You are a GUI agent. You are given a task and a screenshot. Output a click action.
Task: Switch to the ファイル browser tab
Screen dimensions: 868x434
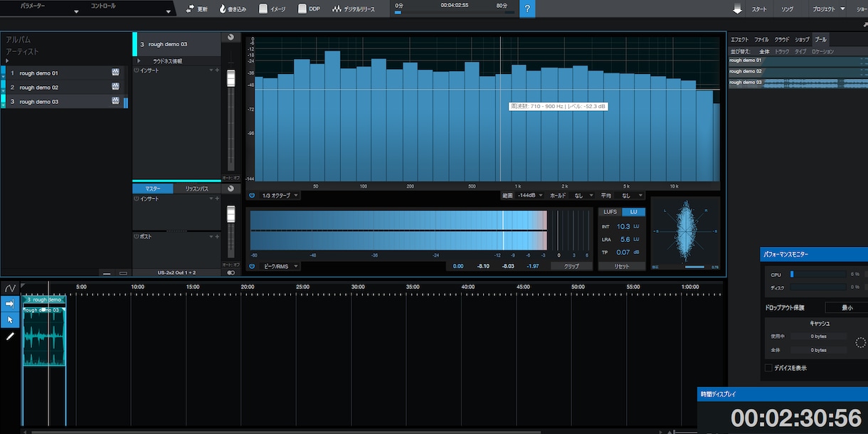(761, 40)
